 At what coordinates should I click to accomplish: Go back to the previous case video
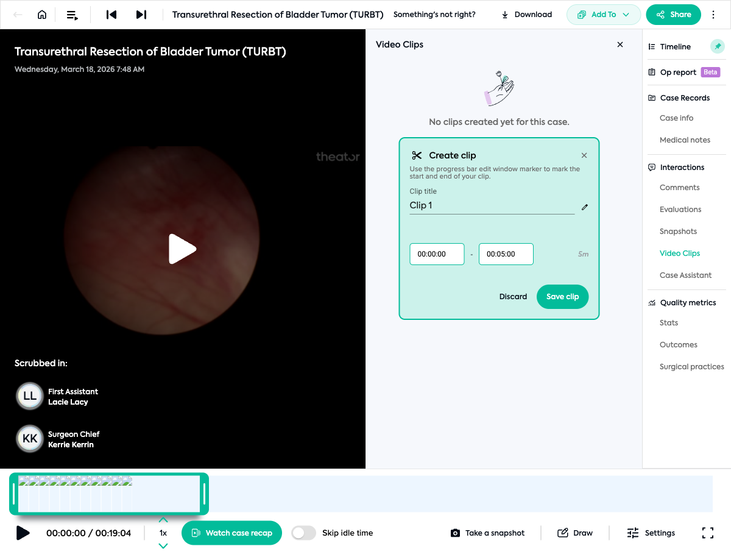click(111, 14)
